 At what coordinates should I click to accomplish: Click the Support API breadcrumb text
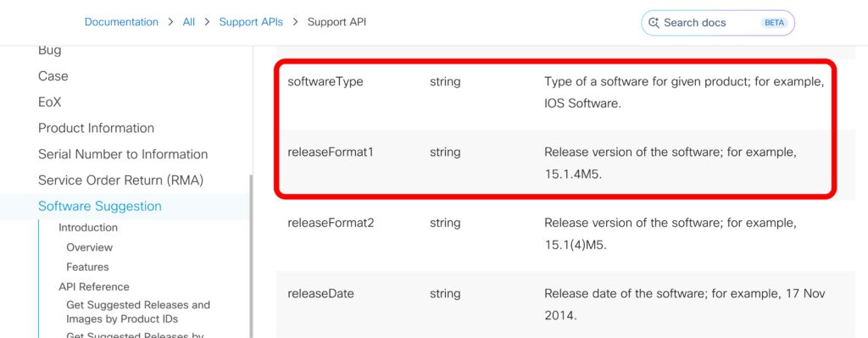pos(337,22)
